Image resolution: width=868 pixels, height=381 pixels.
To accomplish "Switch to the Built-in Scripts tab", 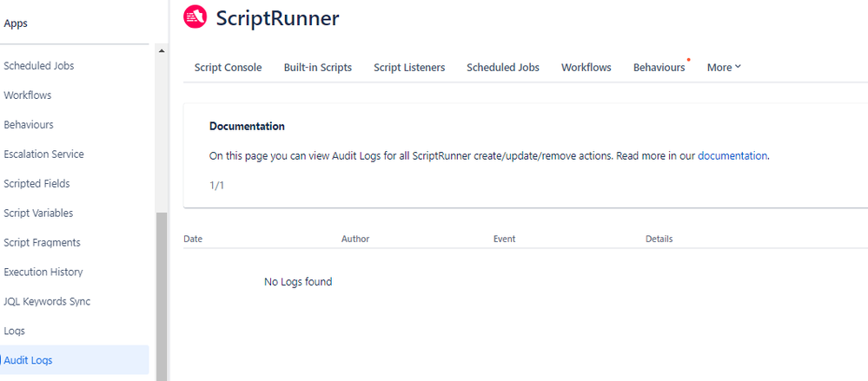I will 318,68.
